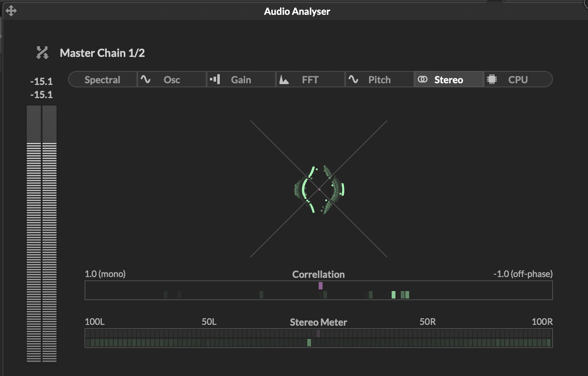Click the -15.1 peak level readout
The width and height of the screenshot is (588, 376).
(42, 82)
